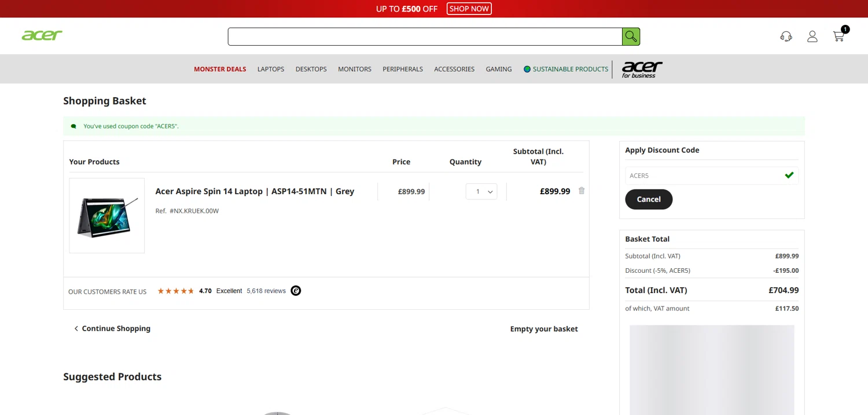Click the 'Apply Discount Code' heading

click(x=662, y=150)
